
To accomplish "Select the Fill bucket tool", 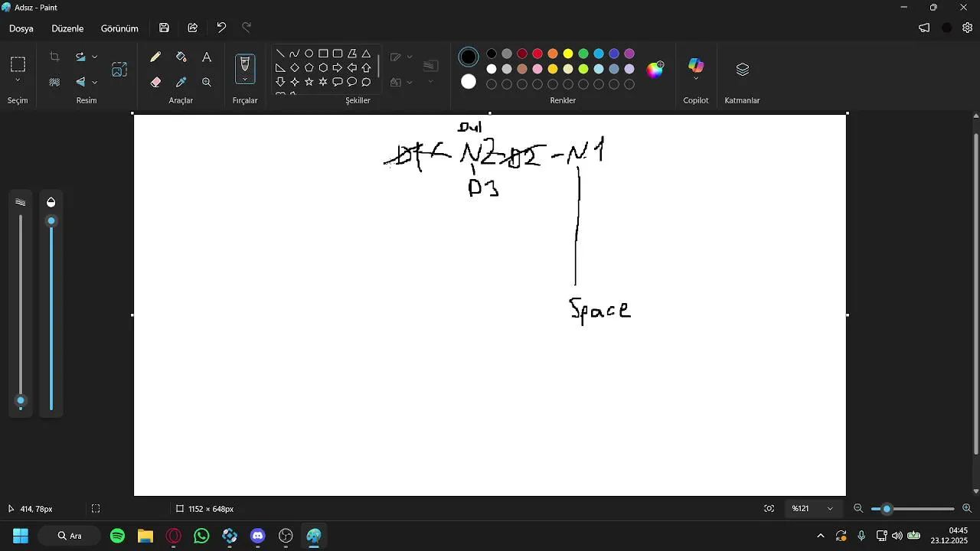I will click(x=181, y=57).
